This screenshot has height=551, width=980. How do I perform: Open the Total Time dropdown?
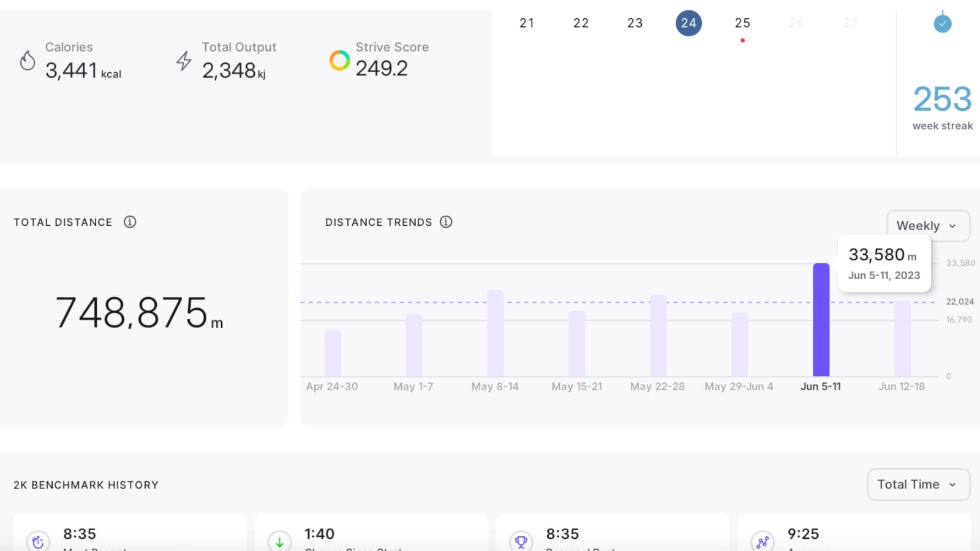tap(918, 484)
